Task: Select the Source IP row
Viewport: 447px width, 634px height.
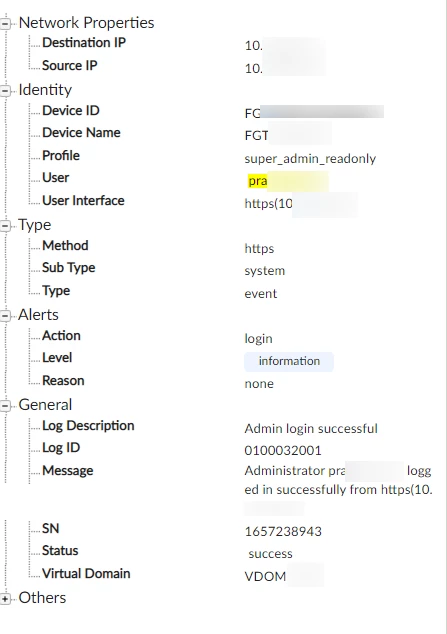Action: (x=224, y=66)
